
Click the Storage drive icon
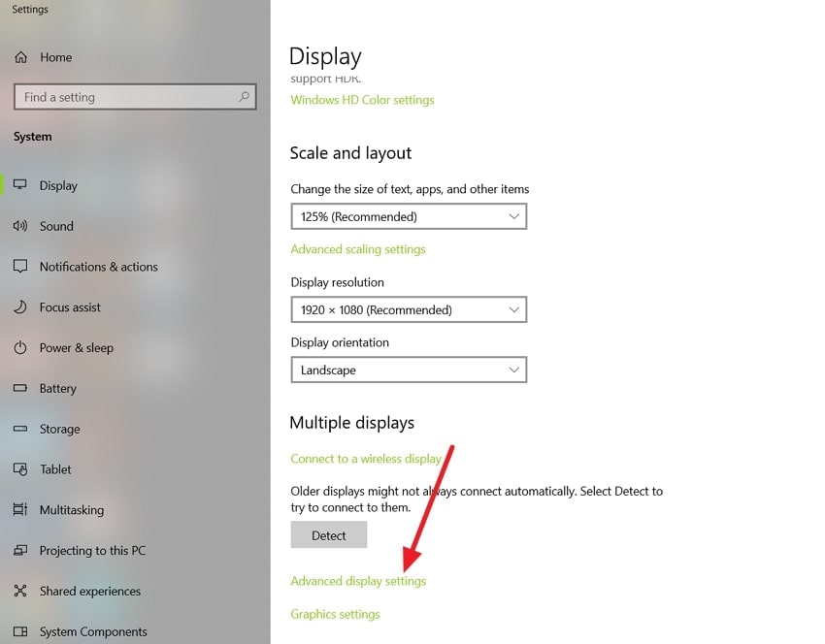[21, 429]
